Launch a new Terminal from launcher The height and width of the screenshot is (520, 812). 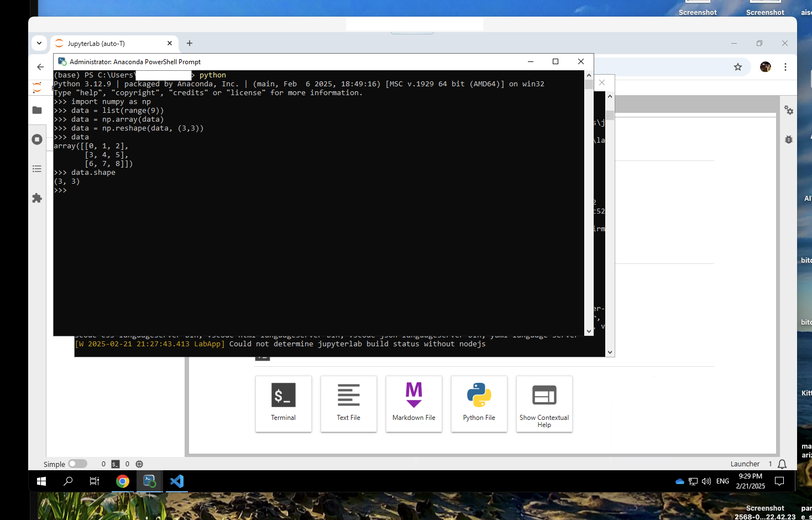[284, 403]
